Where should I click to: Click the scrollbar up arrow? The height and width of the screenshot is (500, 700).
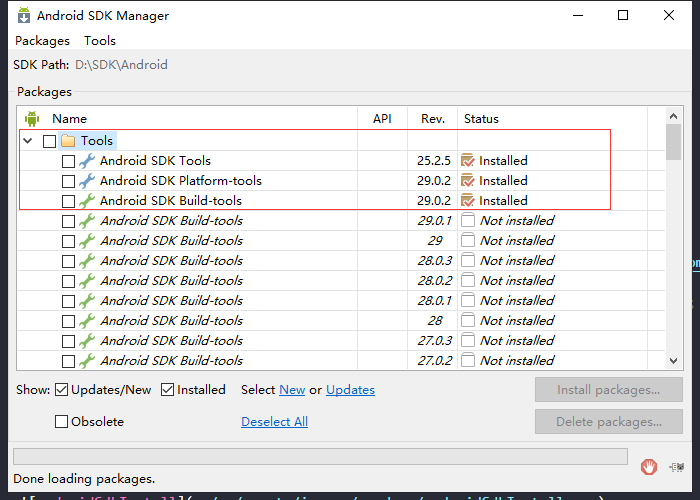(674, 117)
